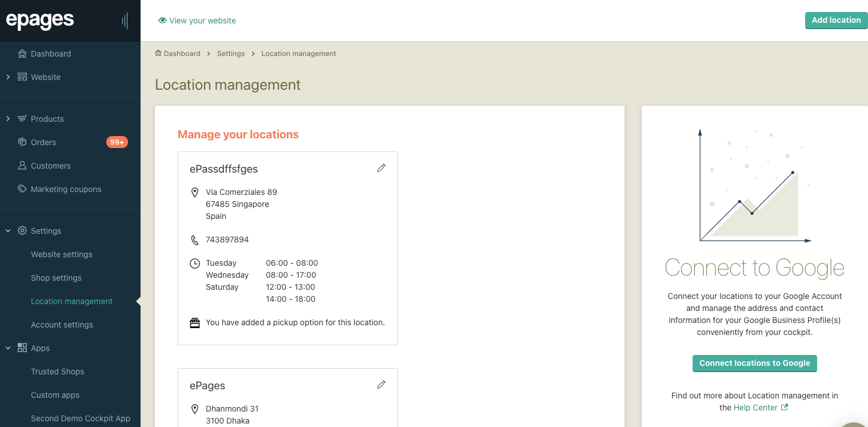This screenshot has height=427, width=868.
Task: Click the Products cart icon in sidebar
Action: [x=22, y=119]
